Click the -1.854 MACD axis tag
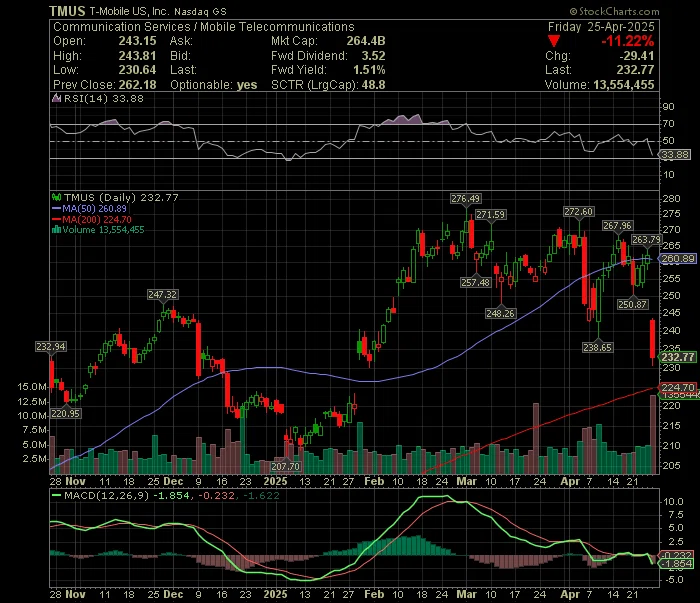The height and width of the screenshot is (603, 700). (x=677, y=564)
